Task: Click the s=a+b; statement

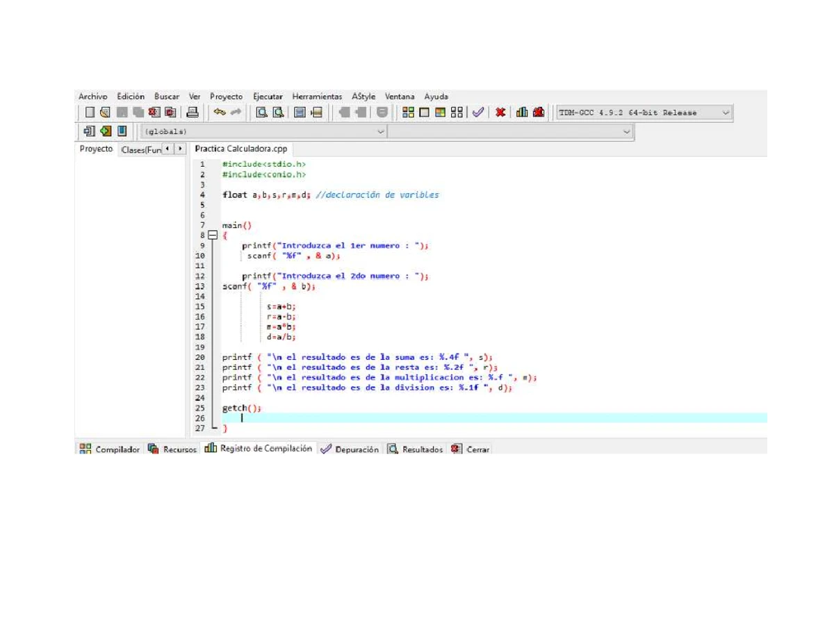Action: (x=281, y=306)
